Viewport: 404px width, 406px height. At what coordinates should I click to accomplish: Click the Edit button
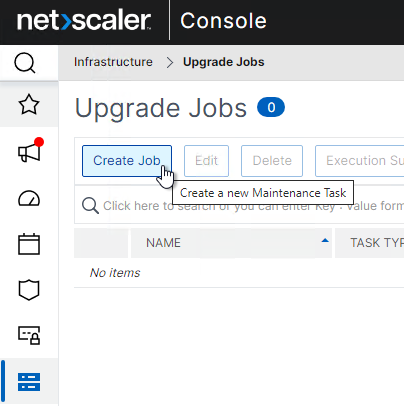(x=206, y=161)
